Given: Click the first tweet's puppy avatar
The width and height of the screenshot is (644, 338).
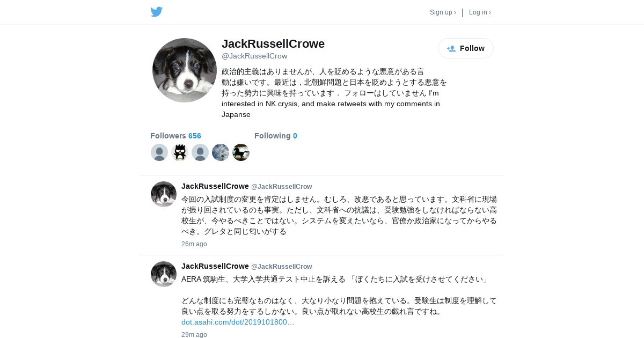Looking at the screenshot, I should click(x=164, y=194).
